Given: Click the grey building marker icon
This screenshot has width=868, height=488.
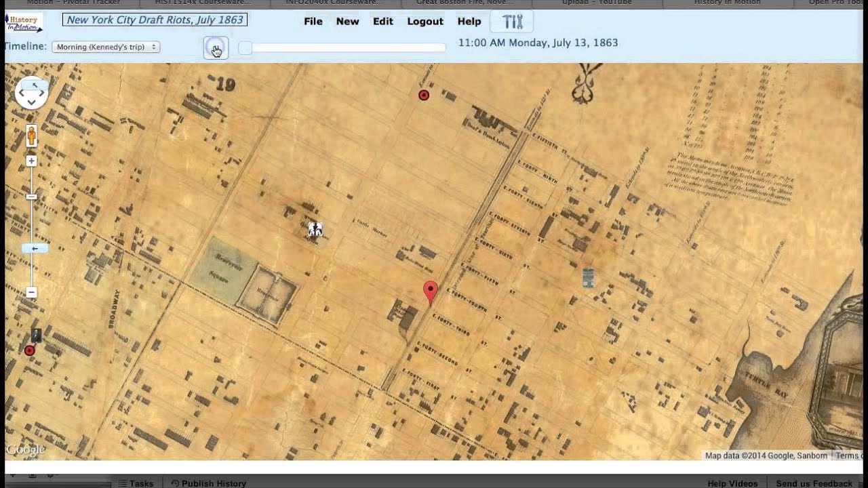Looking at the screenshot, I should [x=589, y=277].
